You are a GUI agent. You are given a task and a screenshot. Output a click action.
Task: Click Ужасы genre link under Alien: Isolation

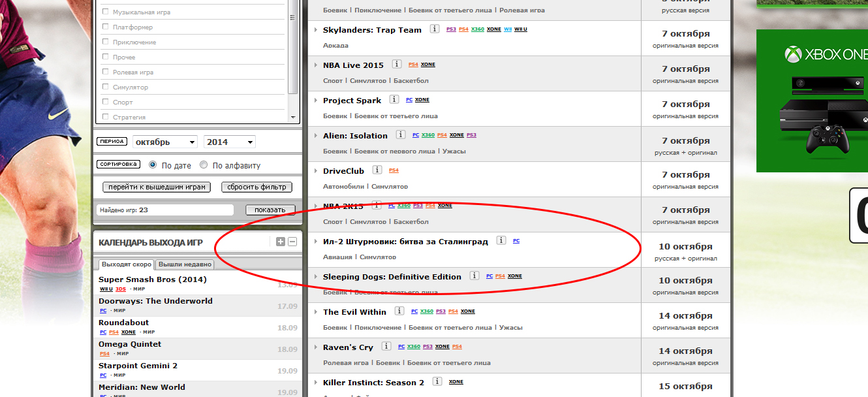tap(454, 151)
